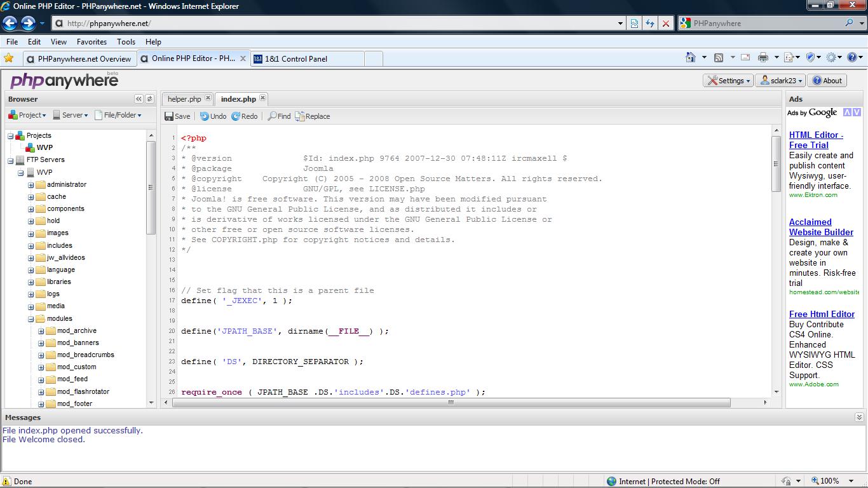The width and height of the screenshot is (868, 488).
Task: Switch to the helper.php editor tab
Action: [184, 98]
